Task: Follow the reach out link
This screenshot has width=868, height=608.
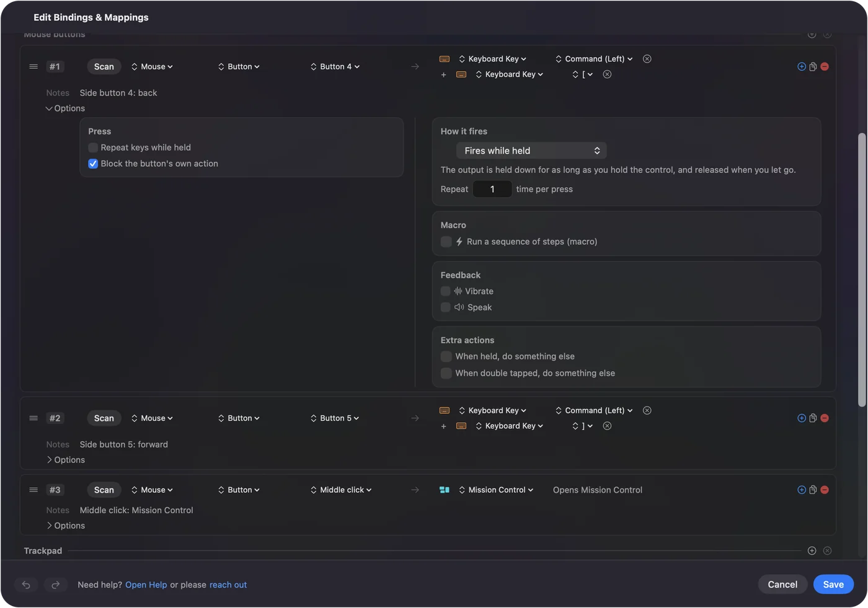Action: (x=228, y=584)
